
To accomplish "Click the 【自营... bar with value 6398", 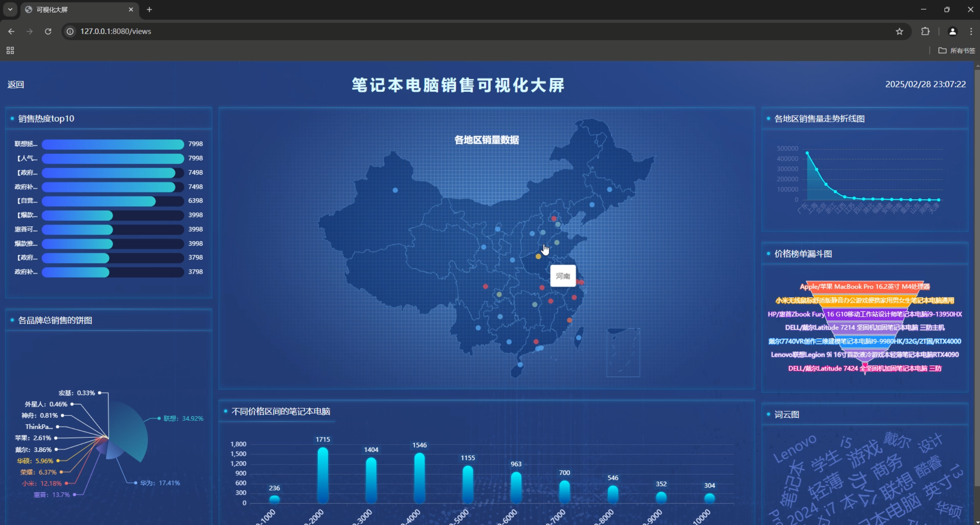I will (x=99, y=201).
